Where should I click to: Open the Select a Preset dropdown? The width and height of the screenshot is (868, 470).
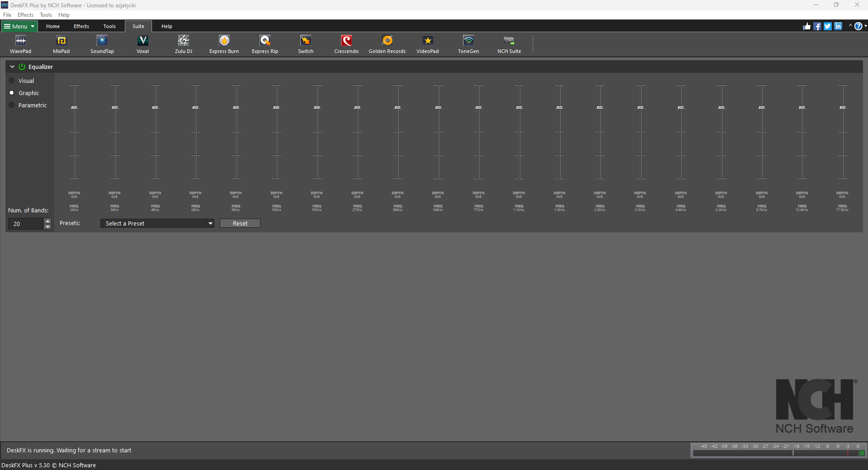point(157,223)
